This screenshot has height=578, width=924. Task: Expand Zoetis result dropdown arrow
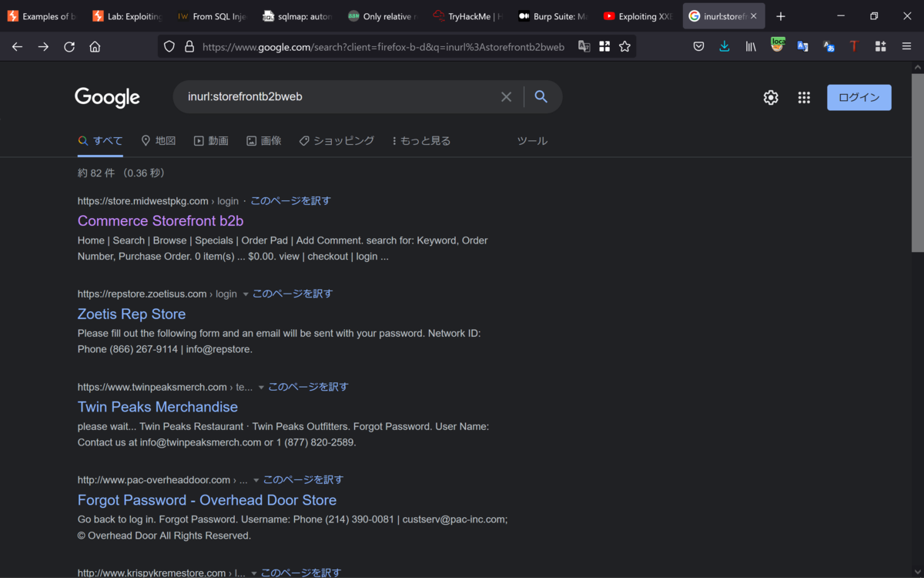[246, 294]
